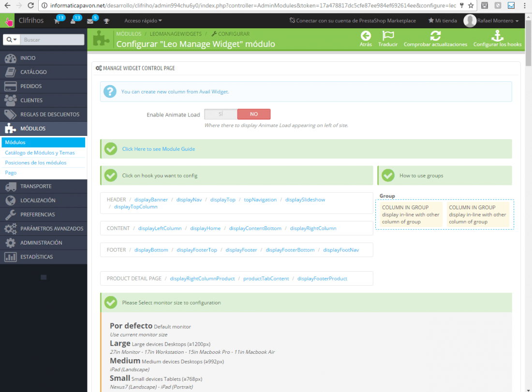The height and width of the screenshot is (392, 532).
Task: Open the ADMINISTRACIÓN menu
Action: pos(44,243)
